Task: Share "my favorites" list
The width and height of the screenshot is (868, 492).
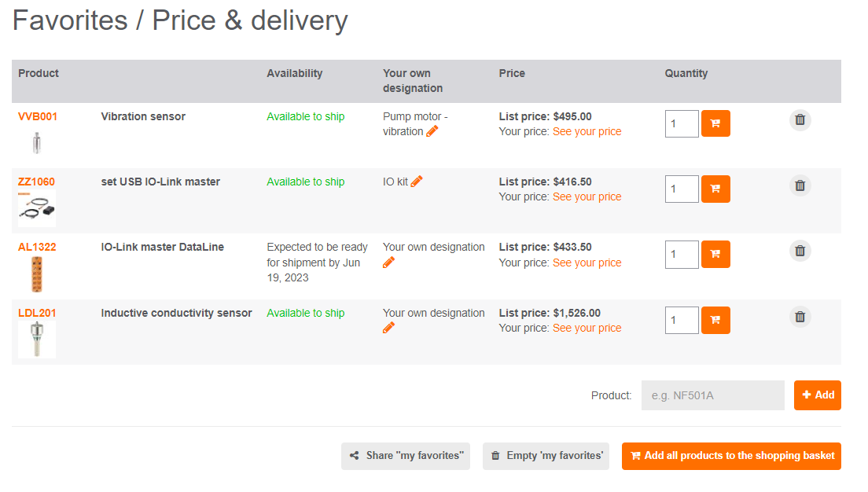Action: click(x=406, y=456)
